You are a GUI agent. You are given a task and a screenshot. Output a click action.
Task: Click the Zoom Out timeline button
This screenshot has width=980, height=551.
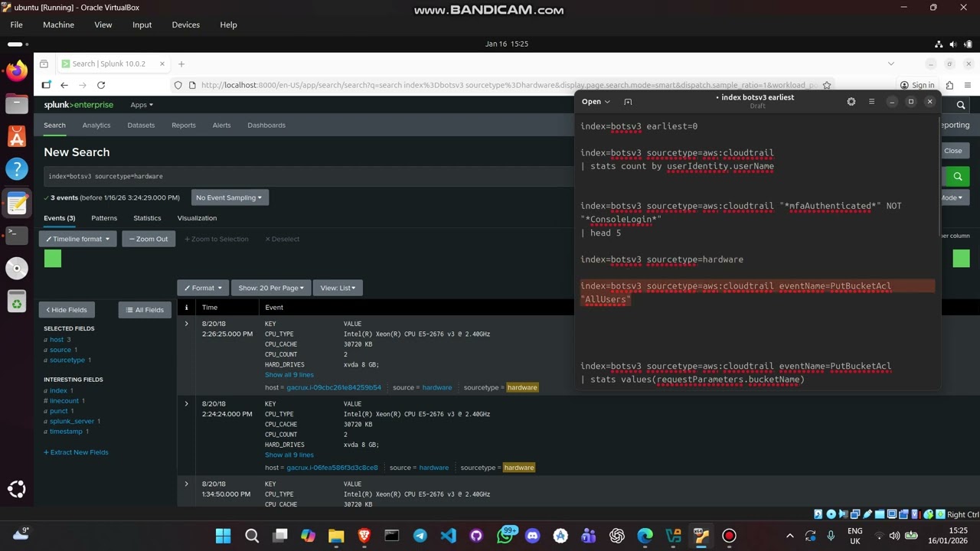coord(149,239)
